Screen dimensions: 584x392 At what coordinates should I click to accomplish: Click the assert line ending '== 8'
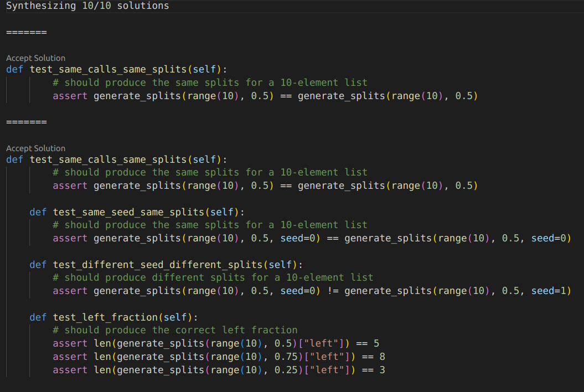pyautogui.click(x=219, y=357)
